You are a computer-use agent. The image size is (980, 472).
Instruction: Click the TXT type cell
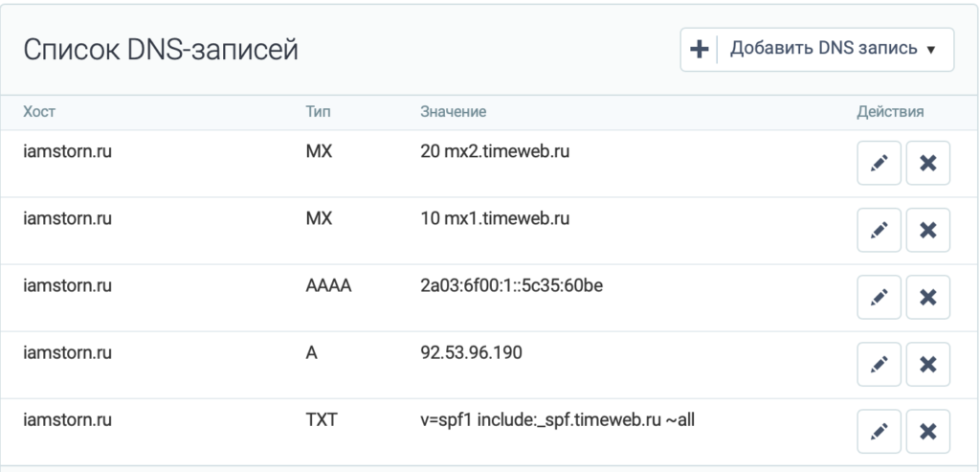click(322, 420)
